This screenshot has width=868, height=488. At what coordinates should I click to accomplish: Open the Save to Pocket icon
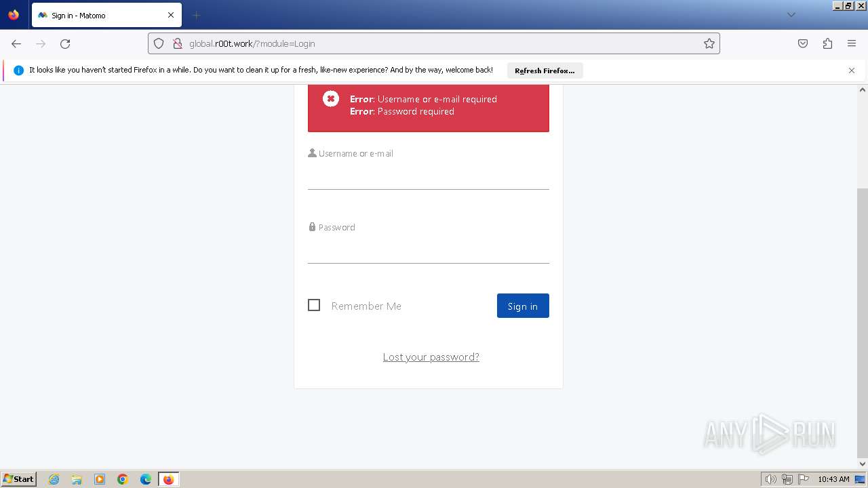[x=803, y=43]
